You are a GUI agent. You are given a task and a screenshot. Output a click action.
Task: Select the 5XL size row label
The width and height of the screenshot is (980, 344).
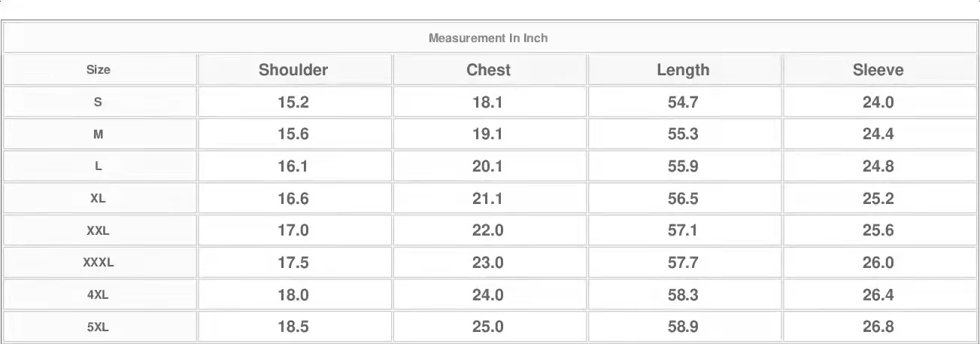coord(99,327)
